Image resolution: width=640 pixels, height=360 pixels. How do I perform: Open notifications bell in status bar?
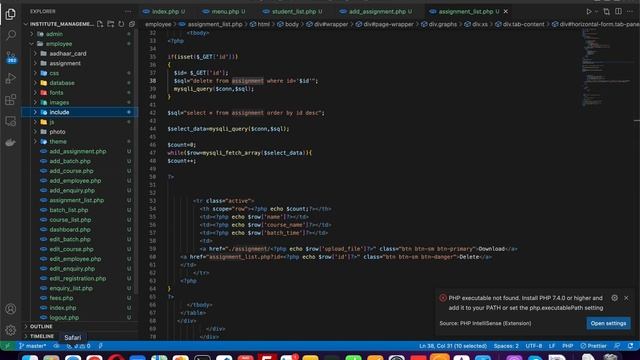[631, 346]
